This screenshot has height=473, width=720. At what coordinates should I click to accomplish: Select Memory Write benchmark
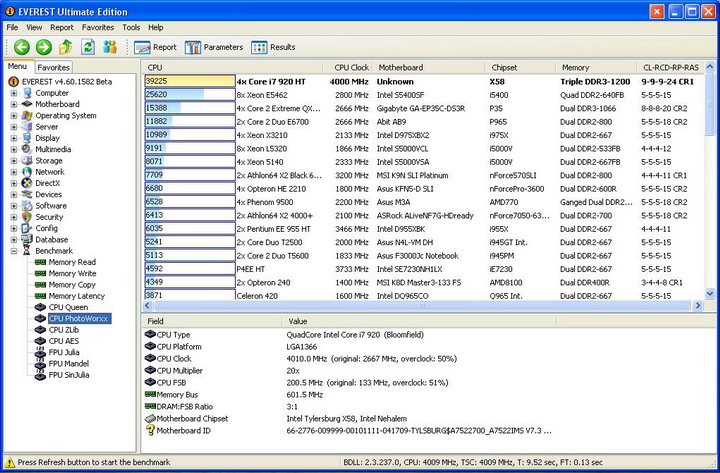click(x=72, y=273)
